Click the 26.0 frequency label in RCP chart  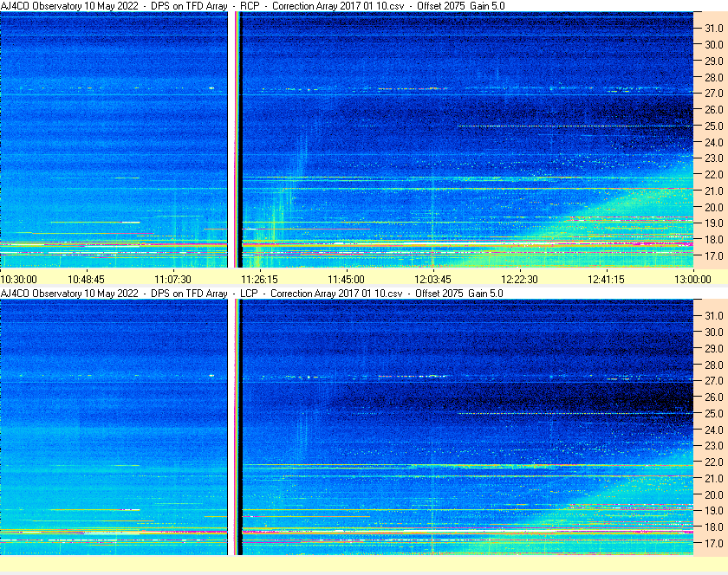point(714,109)
